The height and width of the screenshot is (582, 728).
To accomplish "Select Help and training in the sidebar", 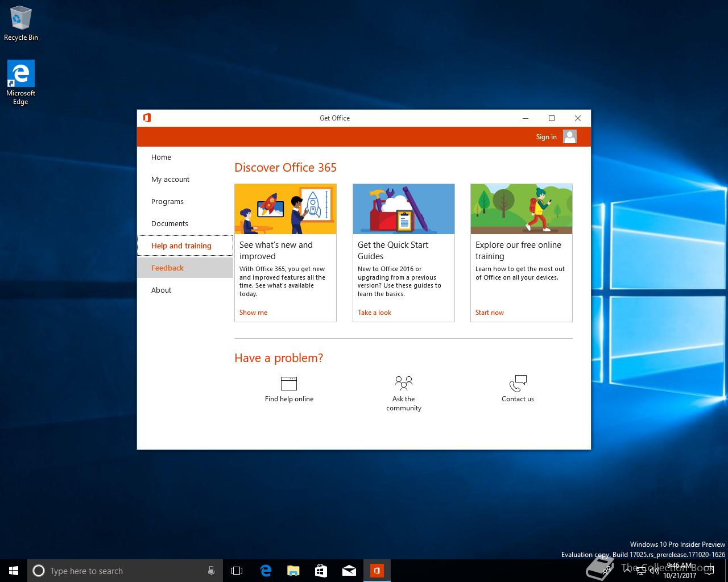I will [x=185, y=246].
